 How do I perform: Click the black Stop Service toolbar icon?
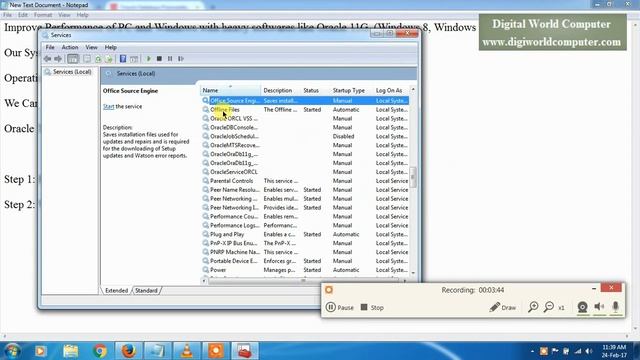click(159, 59)
